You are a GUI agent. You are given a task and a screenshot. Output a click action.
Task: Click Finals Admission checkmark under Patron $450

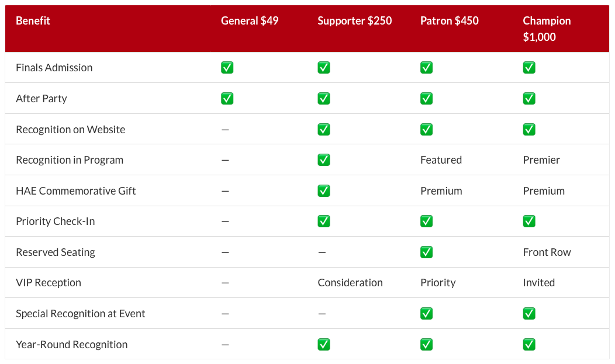(426, 67)
